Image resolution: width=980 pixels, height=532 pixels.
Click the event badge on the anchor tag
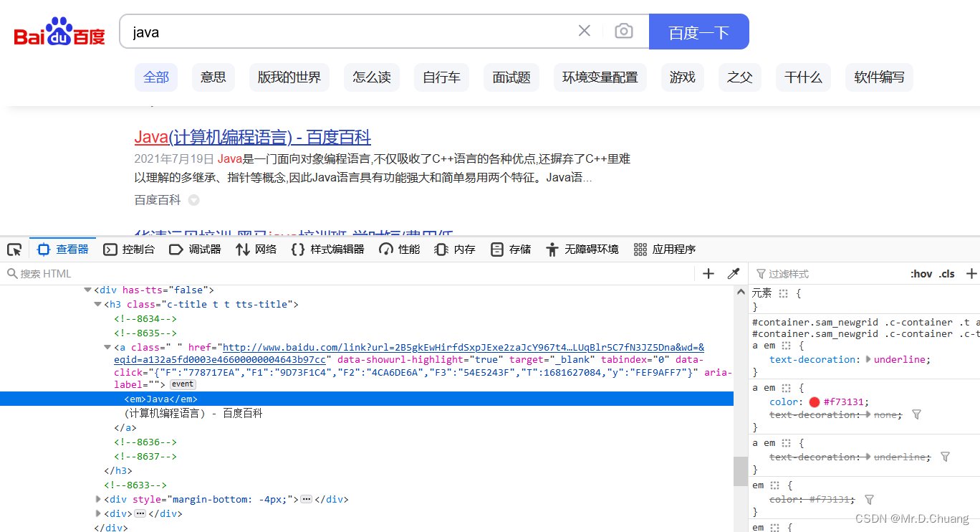tap(182, 384)
